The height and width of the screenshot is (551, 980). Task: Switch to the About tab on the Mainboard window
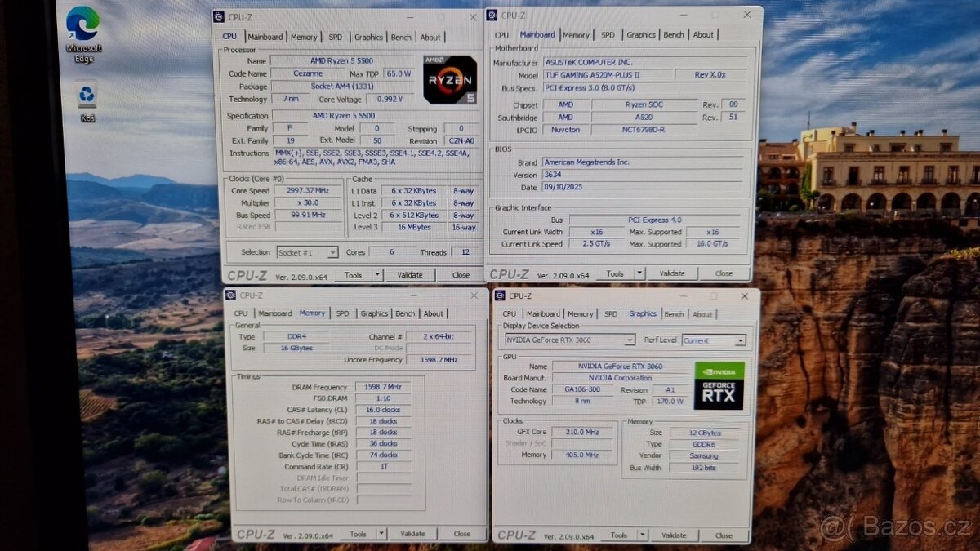pos(703,34)
